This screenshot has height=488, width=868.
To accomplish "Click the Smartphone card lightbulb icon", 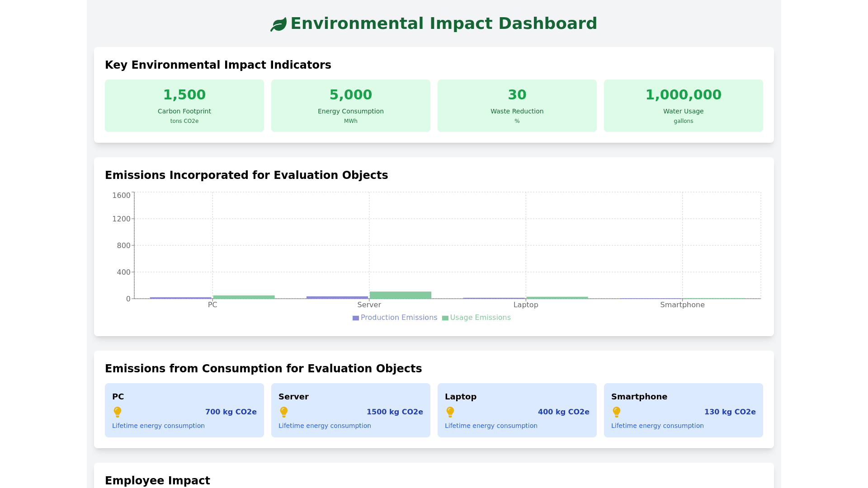I will (617, 412).
